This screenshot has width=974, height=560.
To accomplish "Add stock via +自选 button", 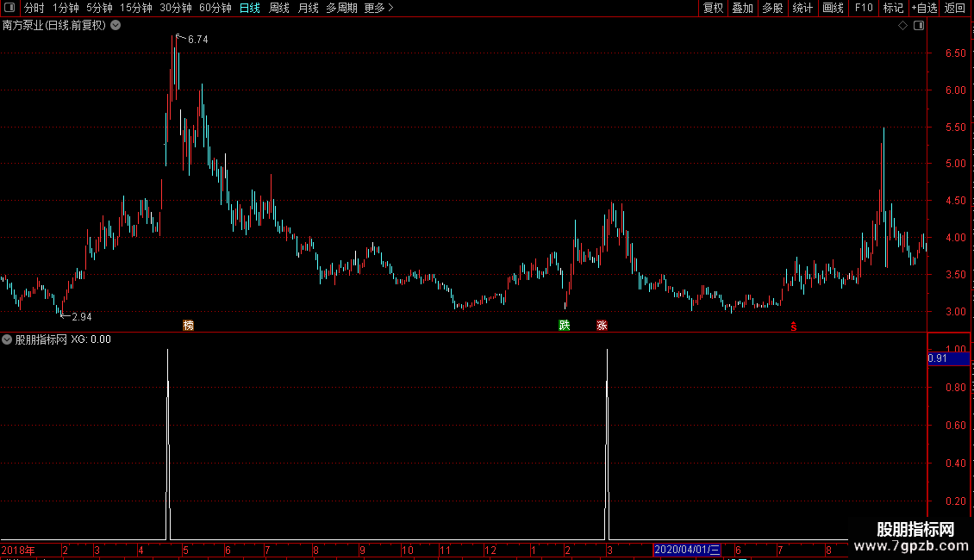I will pyautogui.click(x=924, y=8).
